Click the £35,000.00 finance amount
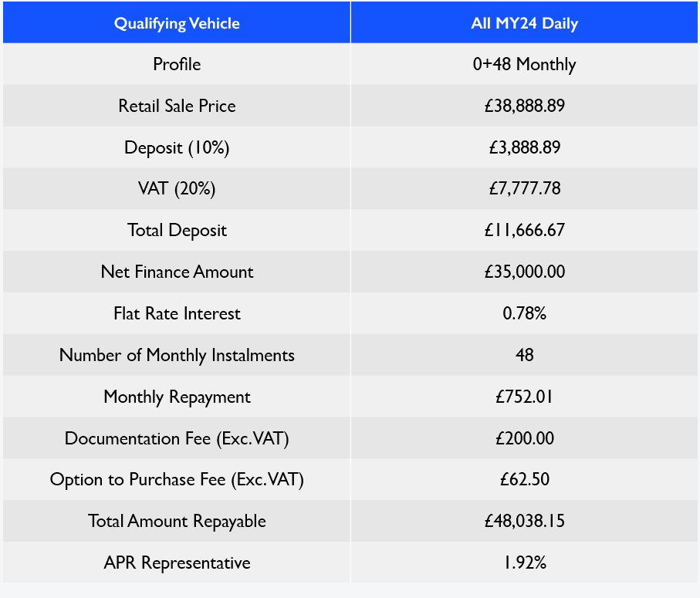Screen dimensions: 700x598 coord(524,272)
